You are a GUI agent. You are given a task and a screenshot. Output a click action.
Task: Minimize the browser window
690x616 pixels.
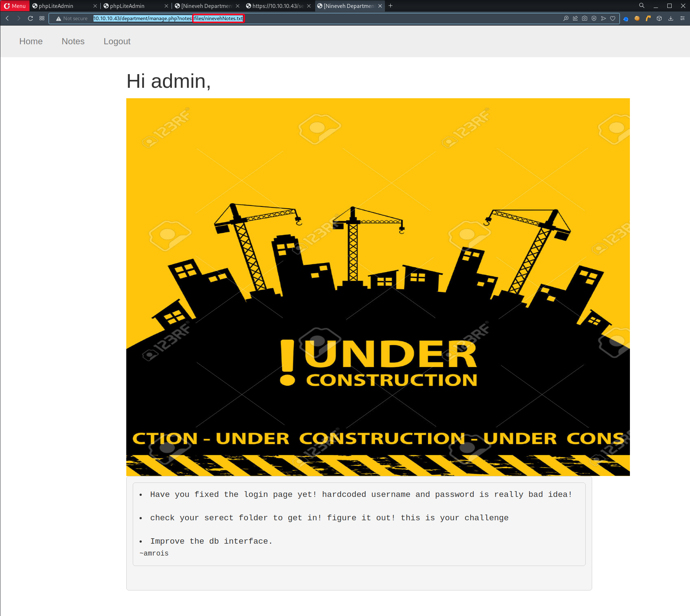point(656,6)
